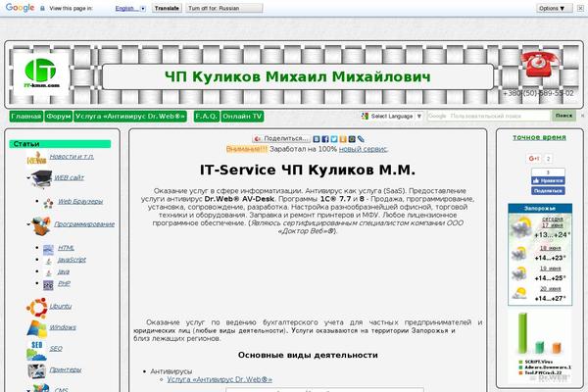Click the Поиск search button

tap(563, 116)
